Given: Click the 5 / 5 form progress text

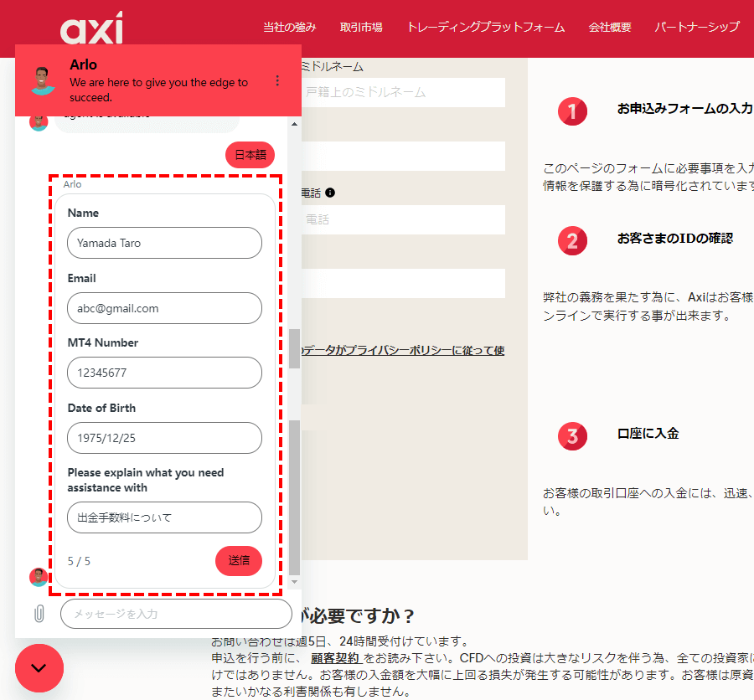Looking at the screenshot, I should (79, 561).
